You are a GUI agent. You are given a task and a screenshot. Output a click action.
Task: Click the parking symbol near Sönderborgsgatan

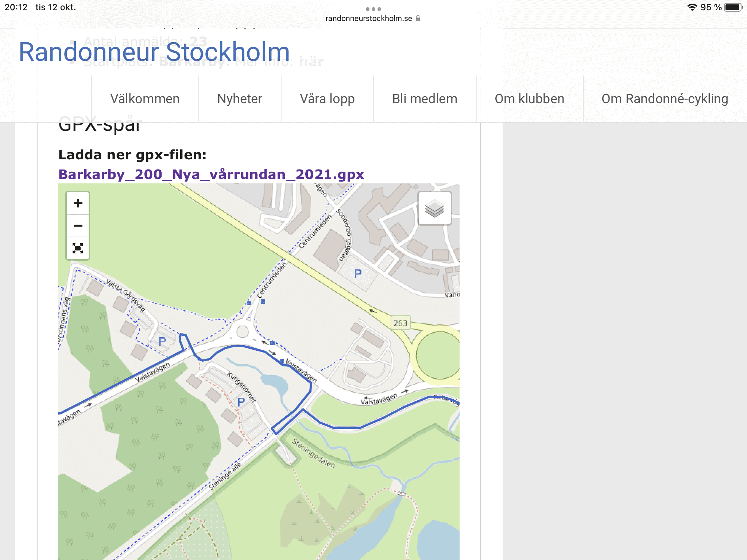click(358, 274)
